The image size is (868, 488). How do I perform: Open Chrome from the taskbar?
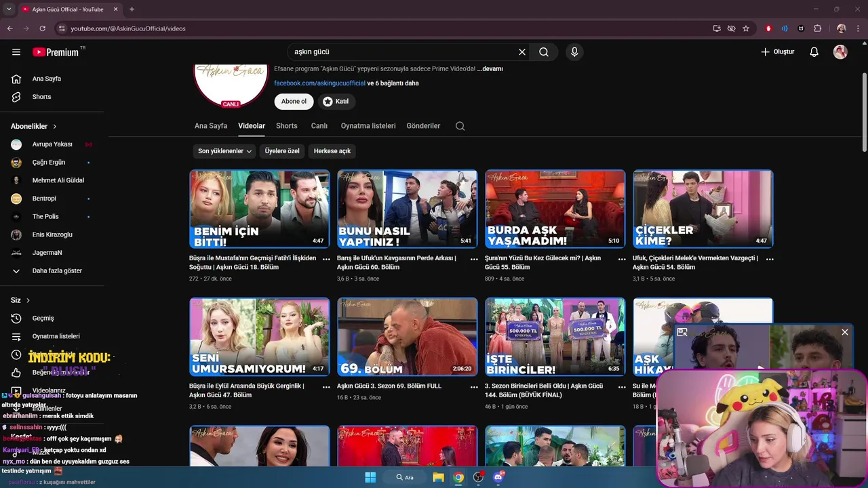(458, 477)
